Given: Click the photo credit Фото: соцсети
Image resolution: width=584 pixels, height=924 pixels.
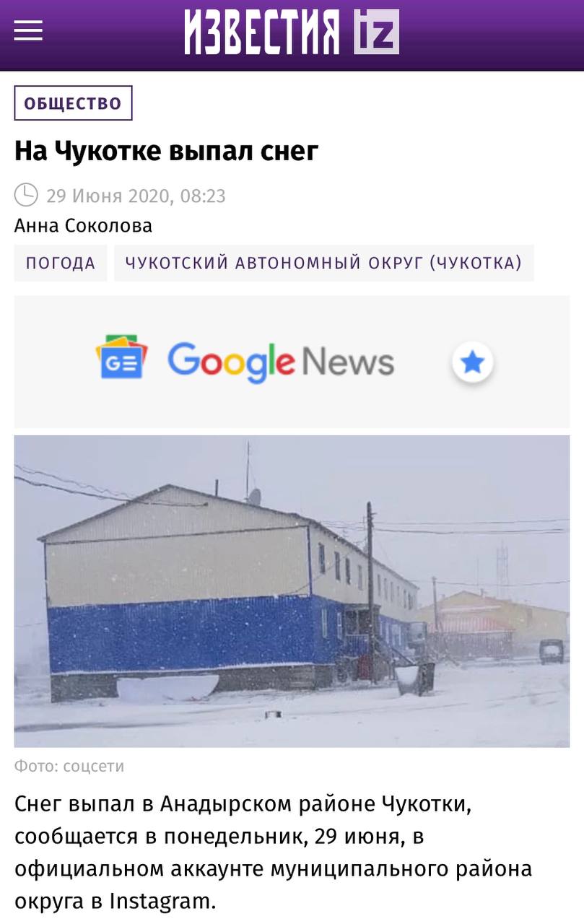Looking at the screenshot, I should click(x=69, y=766).
